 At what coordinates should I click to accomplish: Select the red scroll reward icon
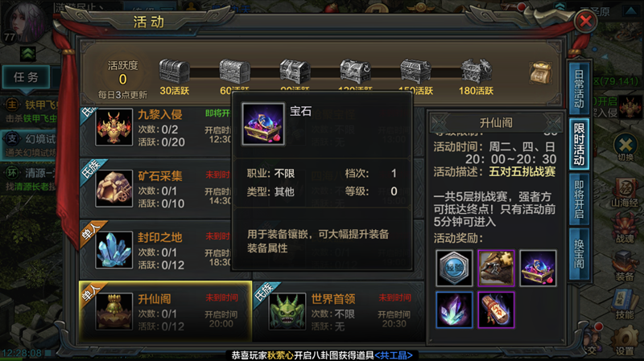click(496, 310)
